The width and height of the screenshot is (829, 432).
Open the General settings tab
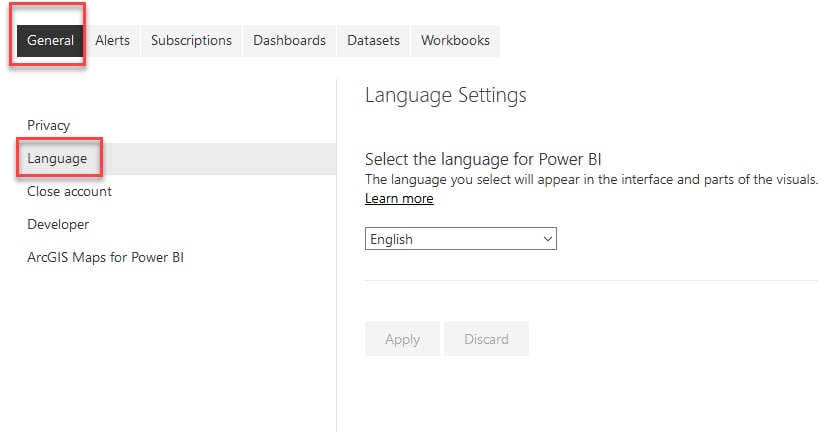50,41
